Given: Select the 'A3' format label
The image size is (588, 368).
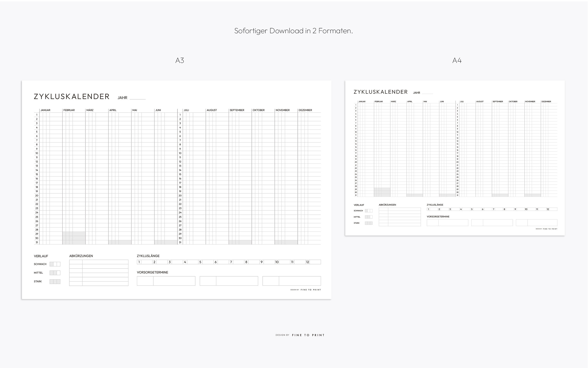Looking at the screenshot, I should 180,60.
